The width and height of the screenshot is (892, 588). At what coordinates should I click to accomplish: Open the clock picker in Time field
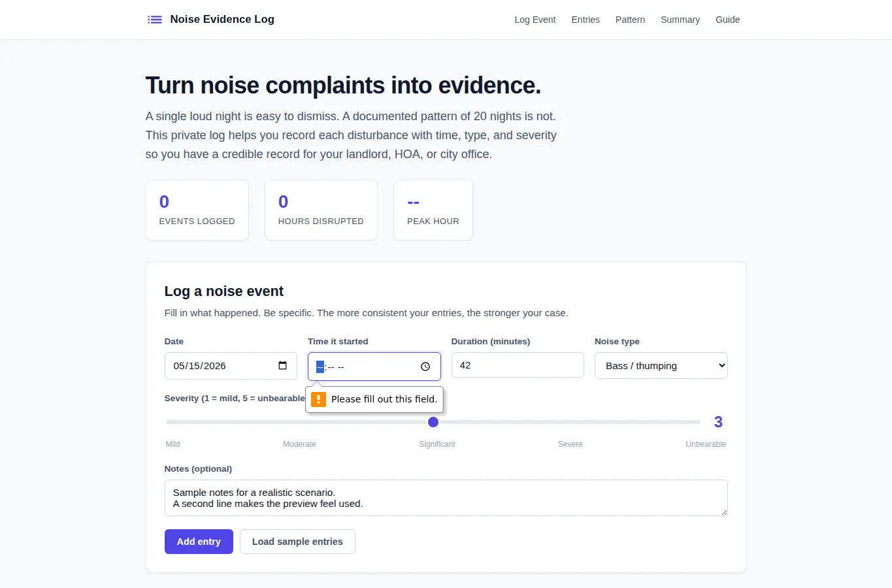coord(425,367)
